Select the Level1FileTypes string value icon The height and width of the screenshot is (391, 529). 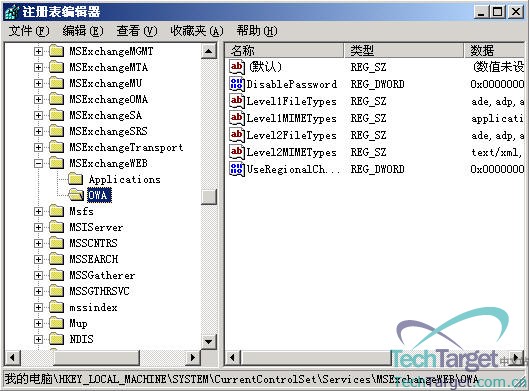236,101
